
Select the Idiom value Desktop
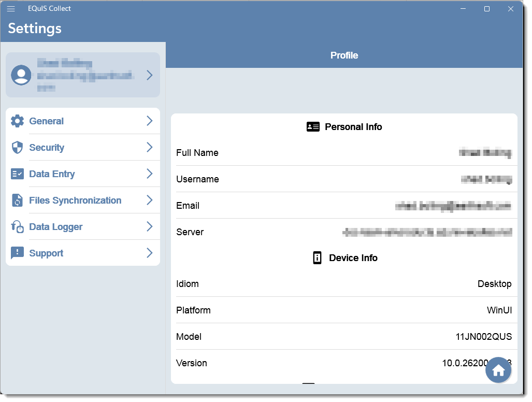494,284
